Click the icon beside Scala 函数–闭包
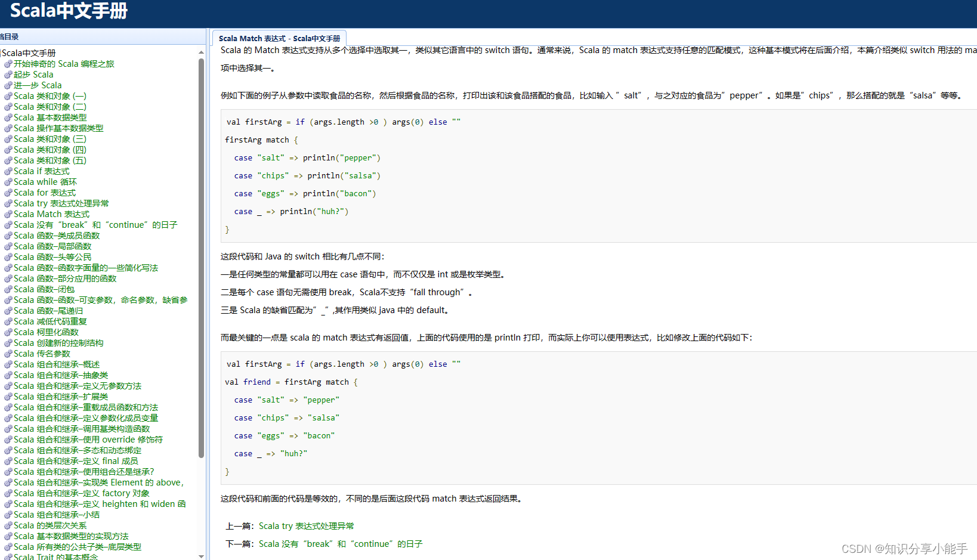The height and width of the screenshot is (560, 977). pyautogui.click(x=8, y=289)
